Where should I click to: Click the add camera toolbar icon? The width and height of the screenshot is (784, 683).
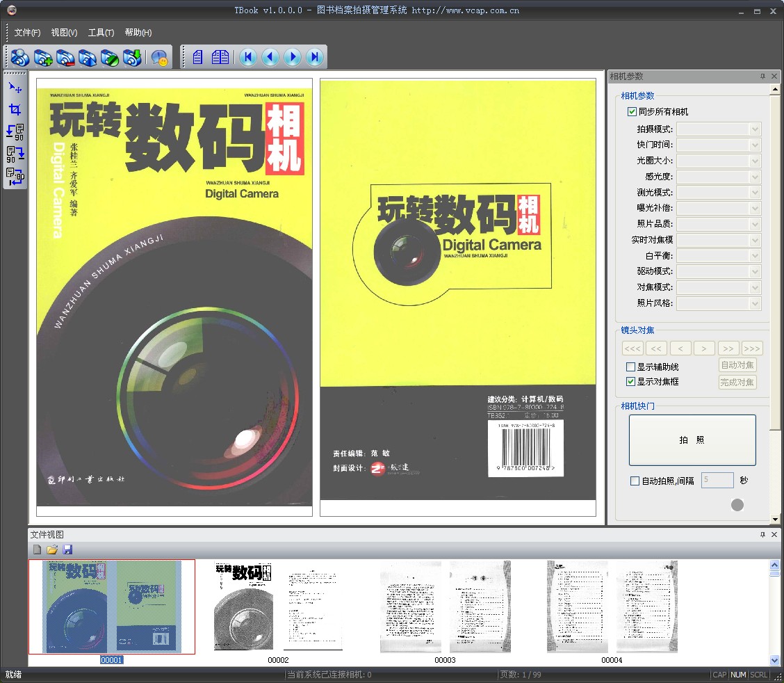[x=43, y=57]
